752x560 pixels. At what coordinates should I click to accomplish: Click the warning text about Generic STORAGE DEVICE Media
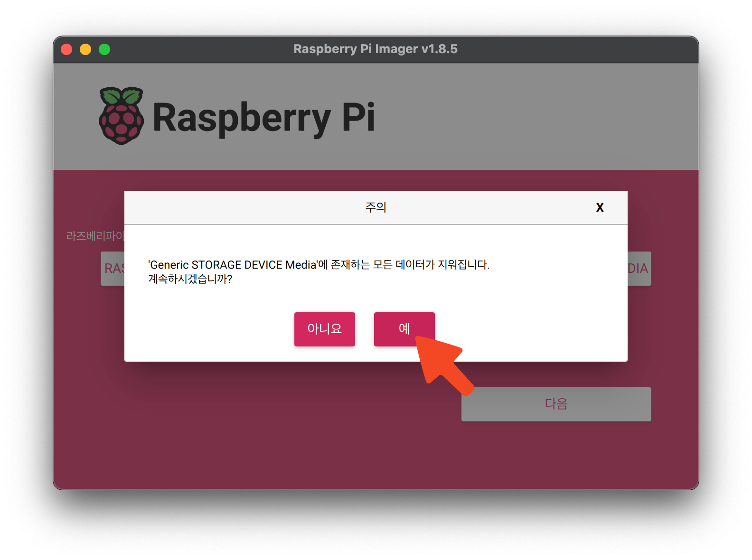click(319, 264)
